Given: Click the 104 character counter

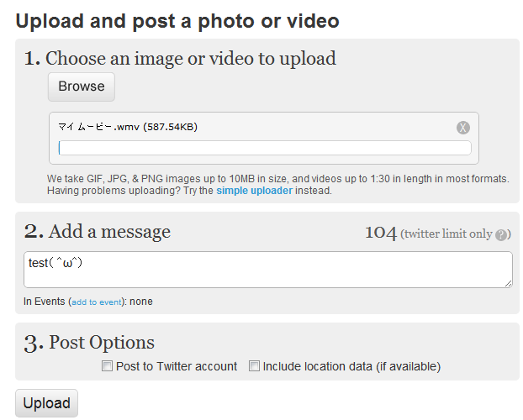Looking at the screenshot, I should tap(381, 233).
